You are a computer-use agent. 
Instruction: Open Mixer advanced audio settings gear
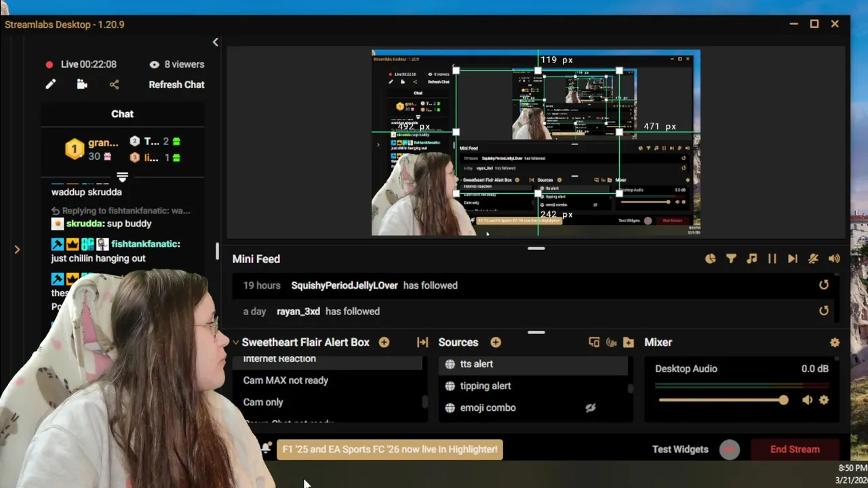835,343
